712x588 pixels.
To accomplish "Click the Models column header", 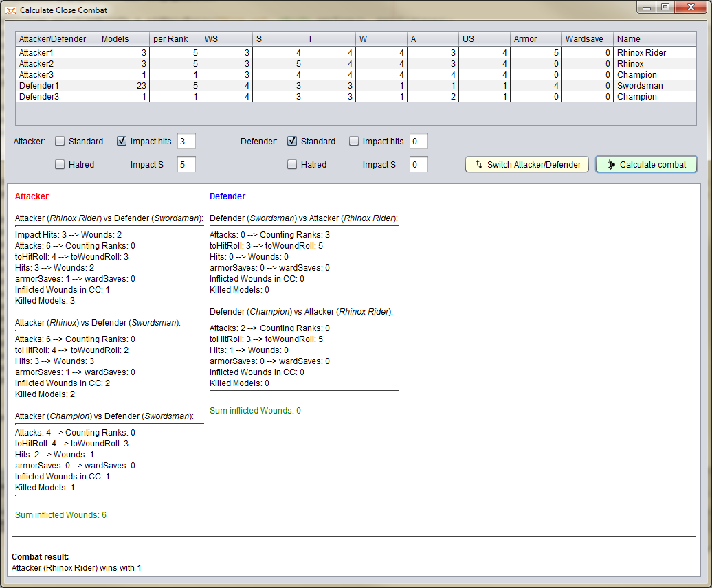I will click(x=124, y=39).
